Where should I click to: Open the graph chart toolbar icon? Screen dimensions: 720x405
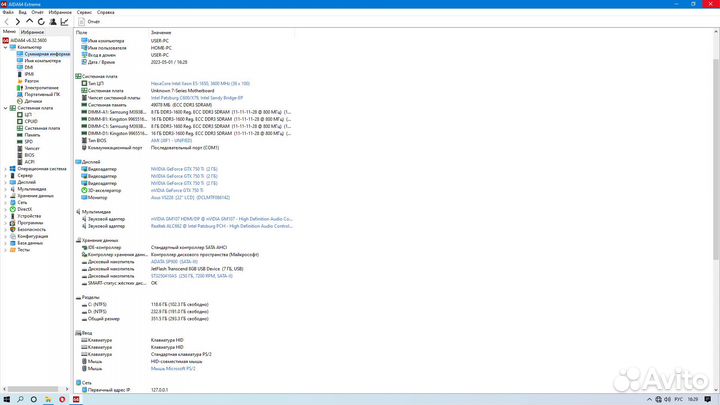[x=64, y=22]
